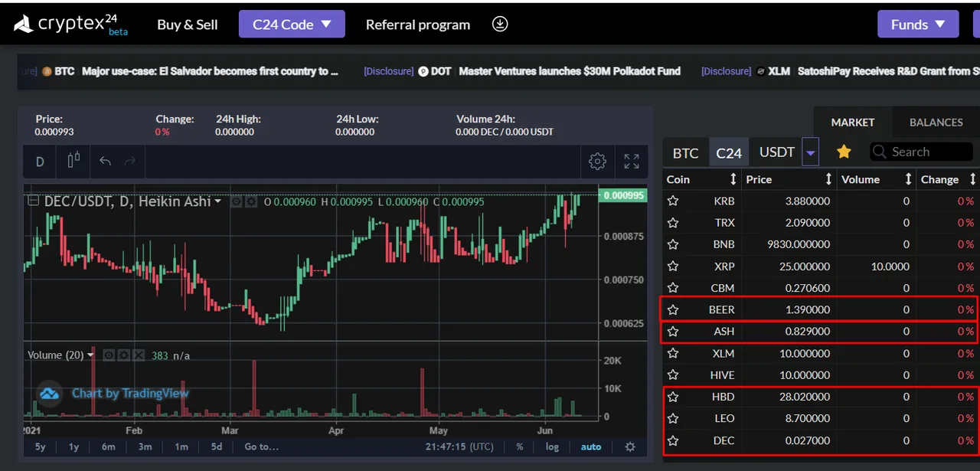Set chart range to 5d

click(217, 446)
